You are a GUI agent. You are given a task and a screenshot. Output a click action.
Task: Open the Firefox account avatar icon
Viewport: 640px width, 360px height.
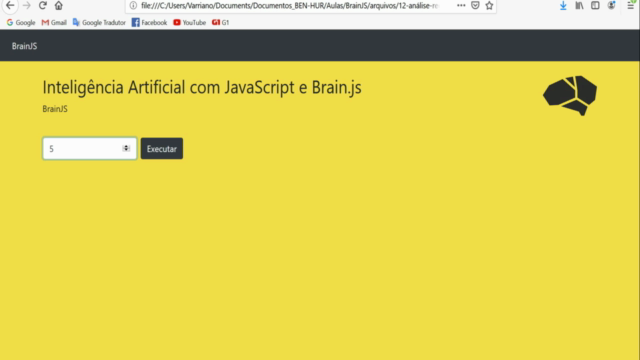611,5
